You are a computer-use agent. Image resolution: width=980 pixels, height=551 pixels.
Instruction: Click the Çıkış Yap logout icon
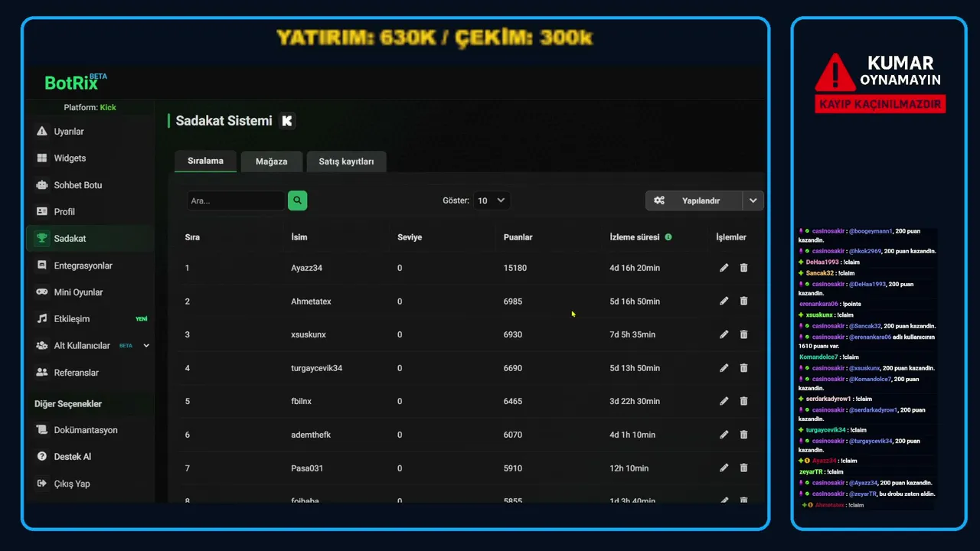click(x=41, y=484)
